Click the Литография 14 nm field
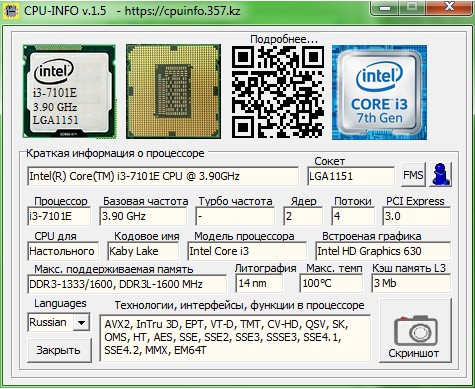The height and width of the screenshot is (389, 475). (259, 283)
